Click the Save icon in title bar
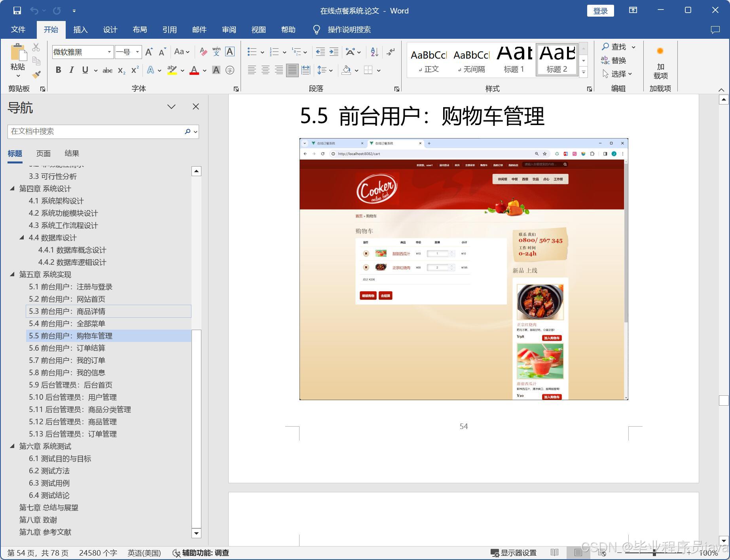Screen dimensions: 730x560 17,11
